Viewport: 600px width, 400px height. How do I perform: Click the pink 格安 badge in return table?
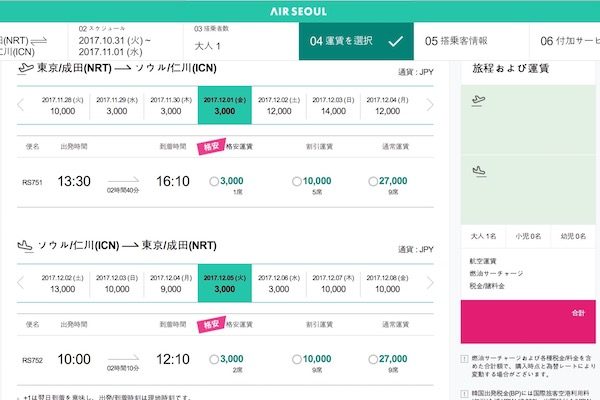point(211,325)
